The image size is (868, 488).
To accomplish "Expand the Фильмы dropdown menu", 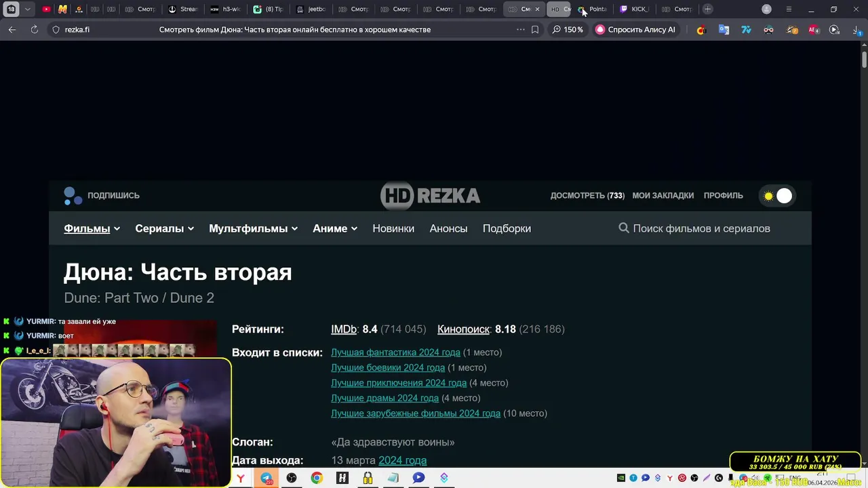I will [92, 229].
